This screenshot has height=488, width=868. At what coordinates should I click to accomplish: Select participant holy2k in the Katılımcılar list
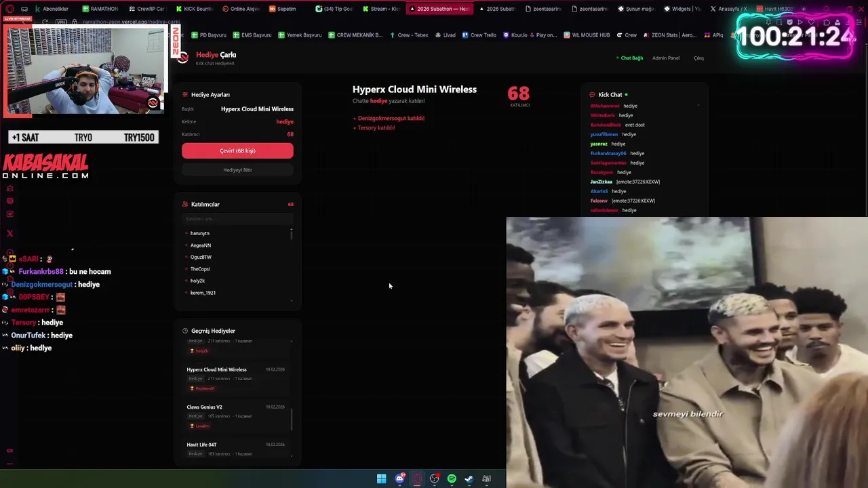coord(197,281)
